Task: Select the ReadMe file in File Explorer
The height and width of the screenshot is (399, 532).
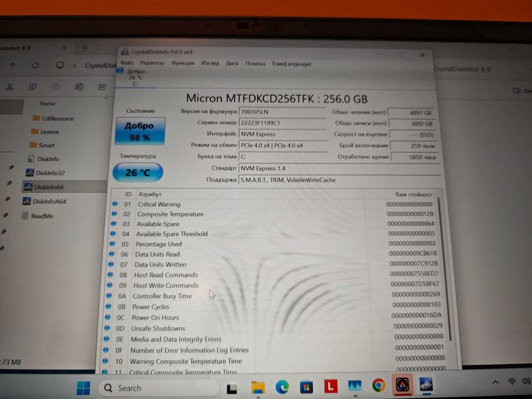Action: coord(37,216)
